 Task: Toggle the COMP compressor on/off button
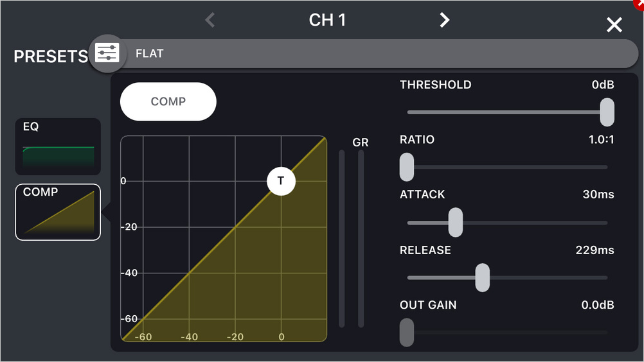(x=168, y=101)
